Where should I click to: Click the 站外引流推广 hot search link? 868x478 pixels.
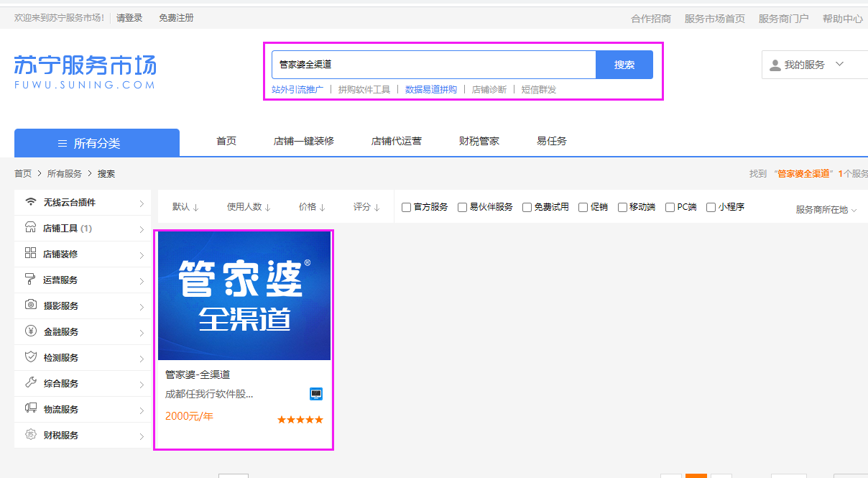[297, 90]
